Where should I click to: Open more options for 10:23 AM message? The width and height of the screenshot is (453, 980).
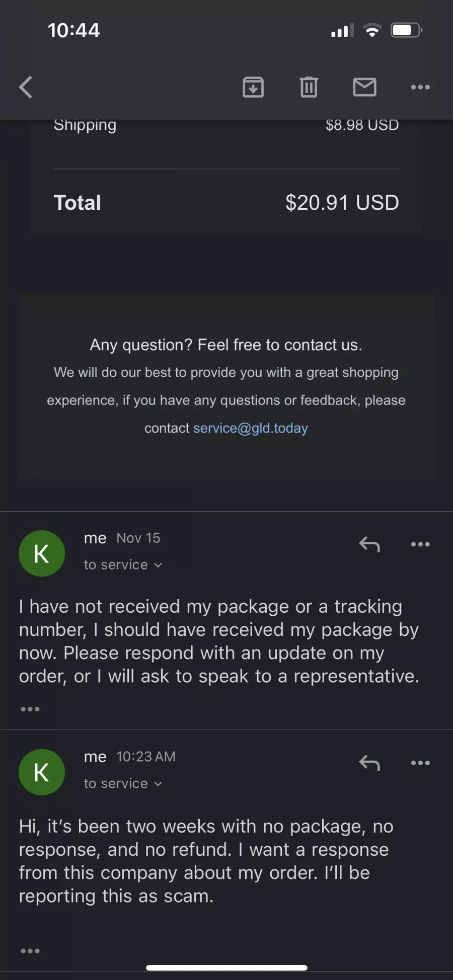pos(420,763)
